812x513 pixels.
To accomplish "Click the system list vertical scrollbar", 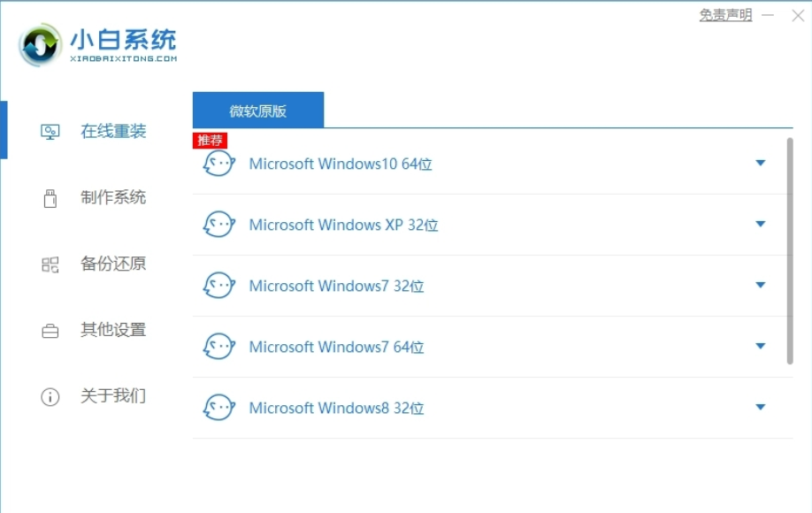I will (x=790, y=251).
